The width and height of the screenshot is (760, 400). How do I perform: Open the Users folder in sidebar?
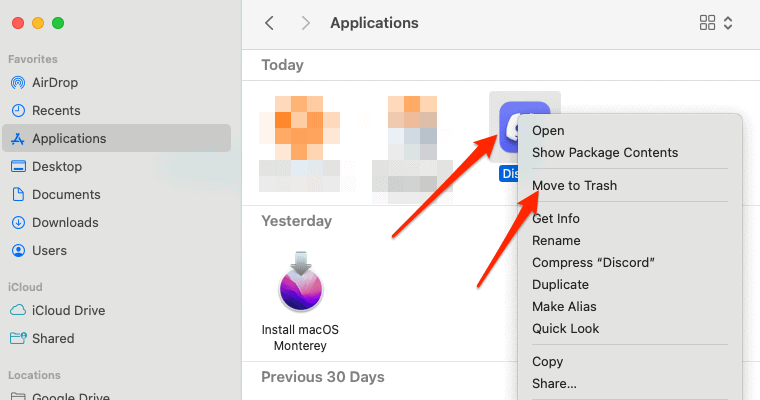[49, 251]
